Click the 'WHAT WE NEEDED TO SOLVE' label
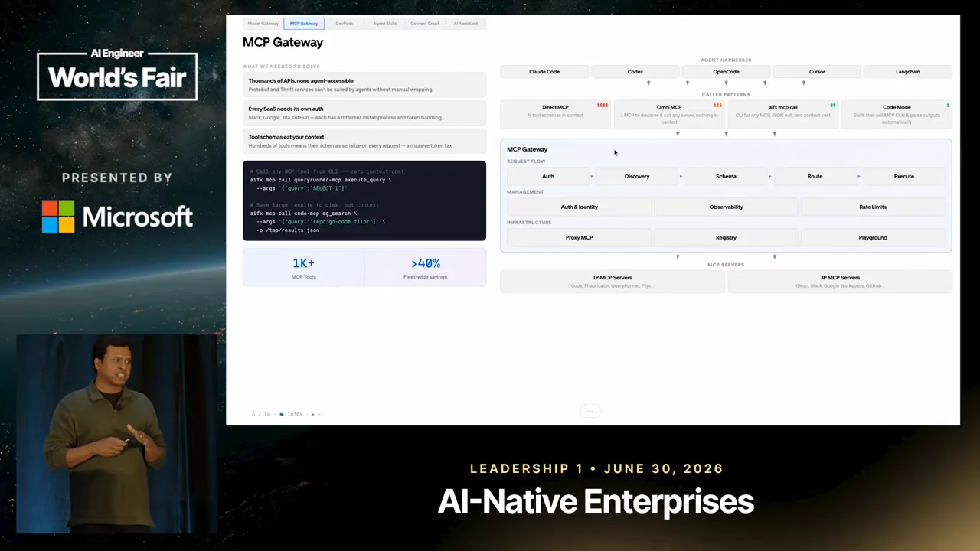This screenshot has height=551, width=980. click(281, 67)
